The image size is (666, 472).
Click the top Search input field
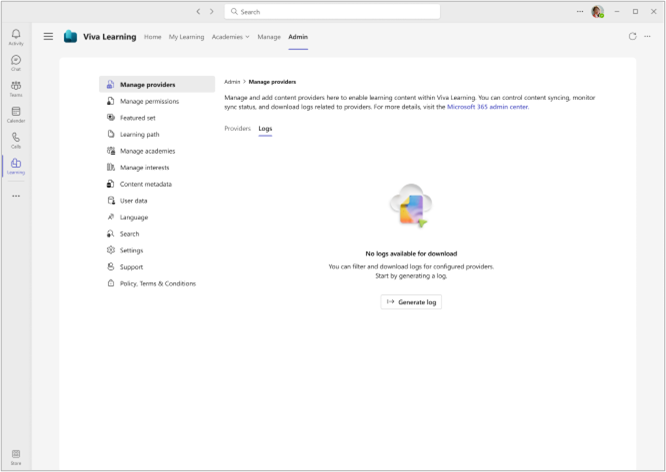[332, 11]
